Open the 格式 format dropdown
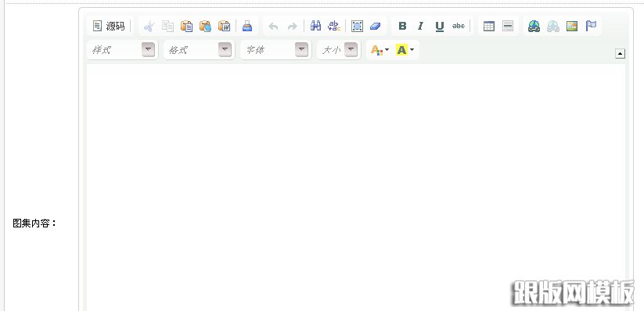Viewport: 644px width, 311px height. click(199, 50)
